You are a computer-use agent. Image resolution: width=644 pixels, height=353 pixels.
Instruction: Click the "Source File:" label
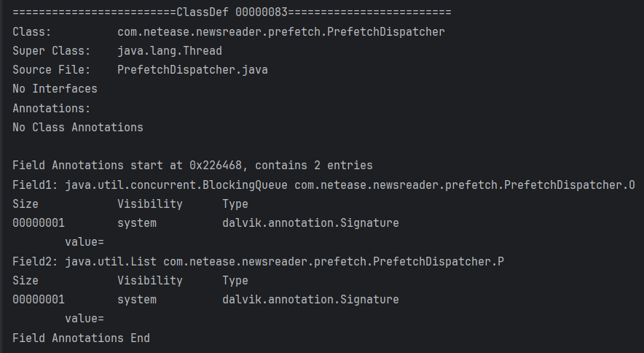52,70
